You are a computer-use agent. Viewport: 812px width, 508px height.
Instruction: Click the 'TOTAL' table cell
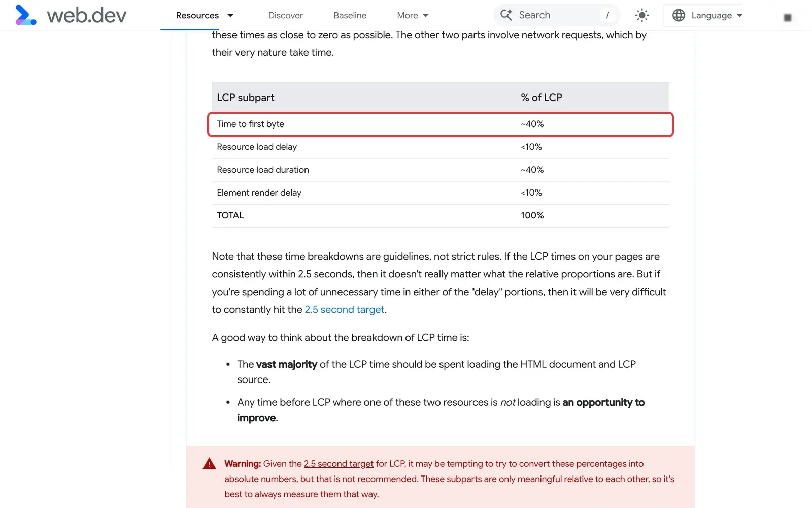pyautogui.click(x=230, y=215)
